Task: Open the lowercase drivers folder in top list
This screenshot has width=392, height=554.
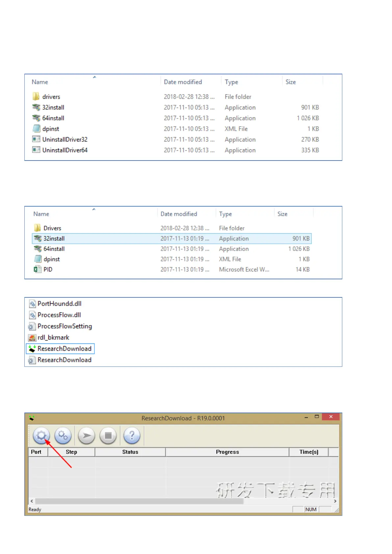Action: pos(51,97)
